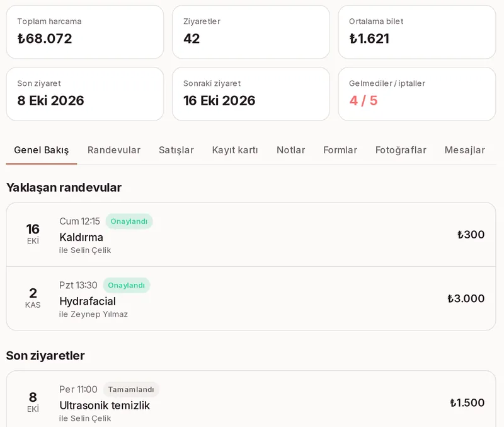Open the Ultrasonik temizlik visit
Screen dimensions: 504x427
[x=251, y=399]
